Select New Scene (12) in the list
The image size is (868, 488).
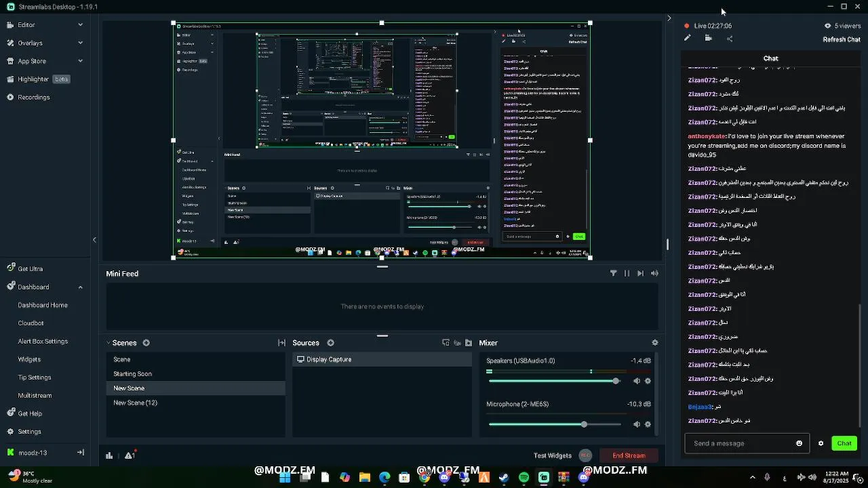coord(195,403)
